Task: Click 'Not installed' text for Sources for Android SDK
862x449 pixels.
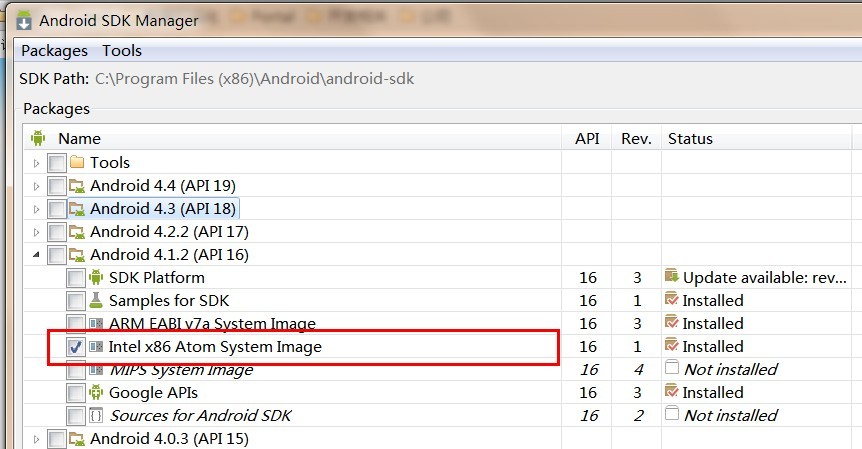Action: 731,416
